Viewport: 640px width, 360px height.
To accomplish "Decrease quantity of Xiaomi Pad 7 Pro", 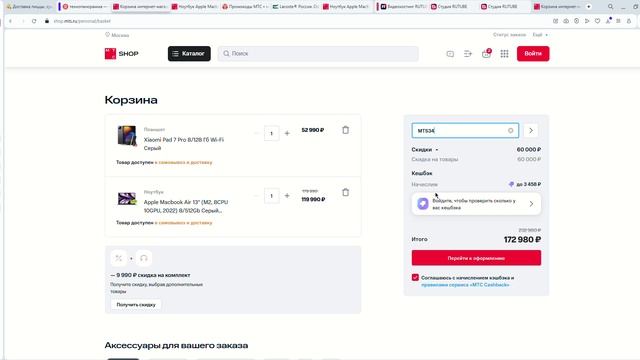I will coord(256,133).
